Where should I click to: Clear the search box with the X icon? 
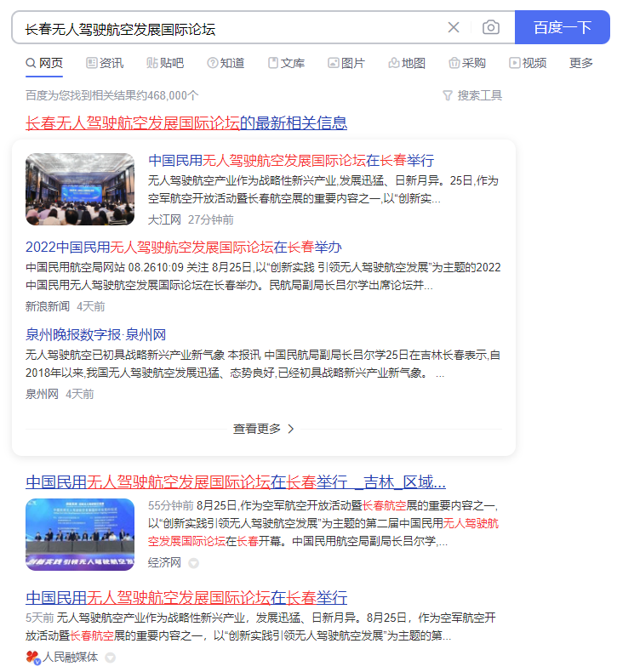[x=454, y=27]
